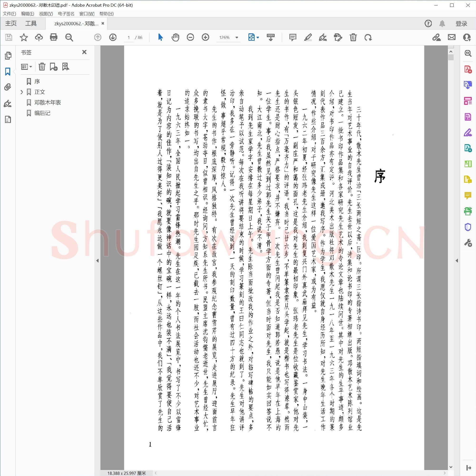
Task: Collapse the left navigation pane arrow
Action: [x=97, y=261]
